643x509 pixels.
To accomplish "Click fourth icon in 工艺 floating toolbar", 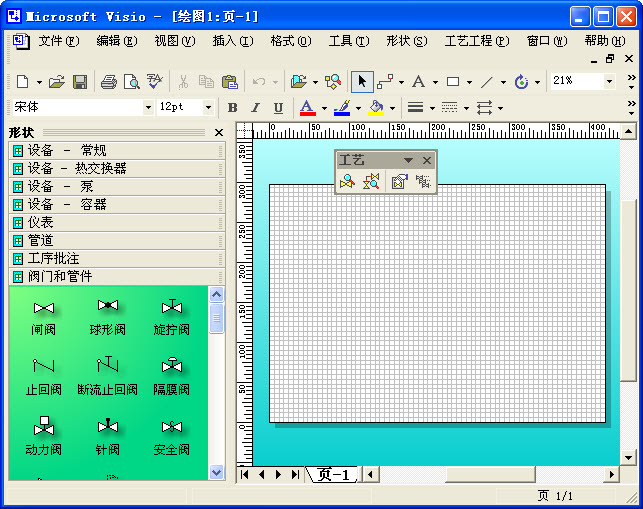I will point(423,181).
